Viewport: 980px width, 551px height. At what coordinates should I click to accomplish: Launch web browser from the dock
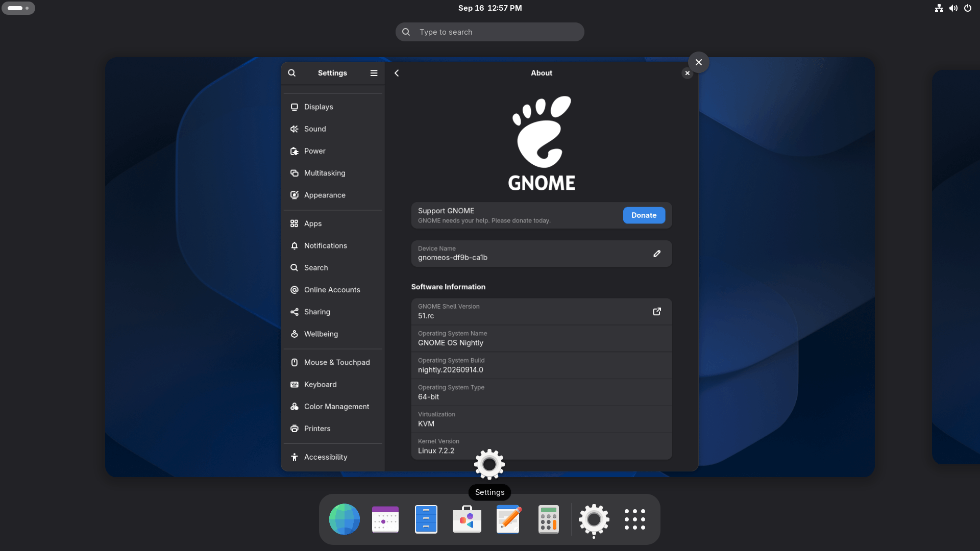point(345,519)
